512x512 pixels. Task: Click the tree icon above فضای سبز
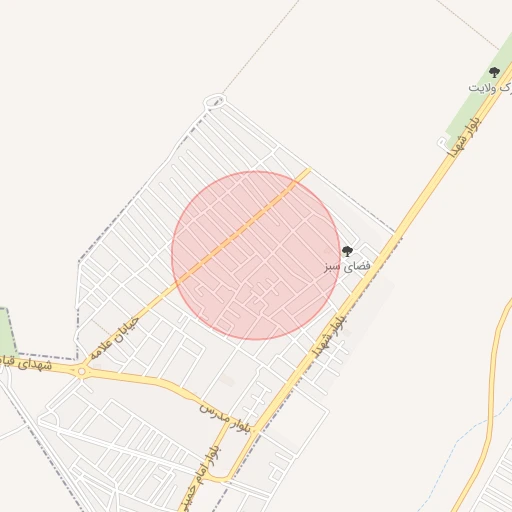click(347, 251)
